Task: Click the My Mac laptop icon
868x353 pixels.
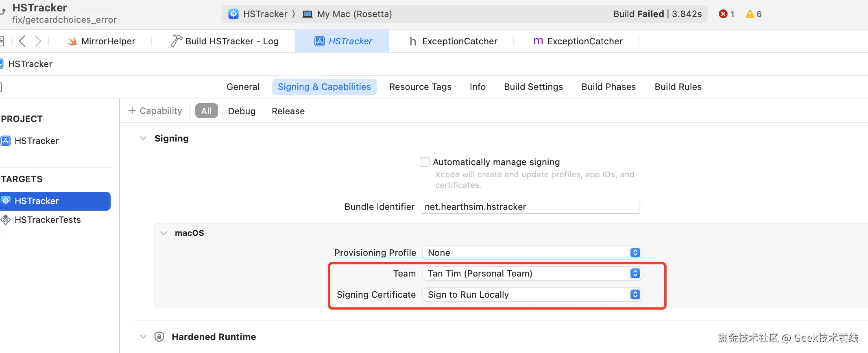Action: (308, 14)
